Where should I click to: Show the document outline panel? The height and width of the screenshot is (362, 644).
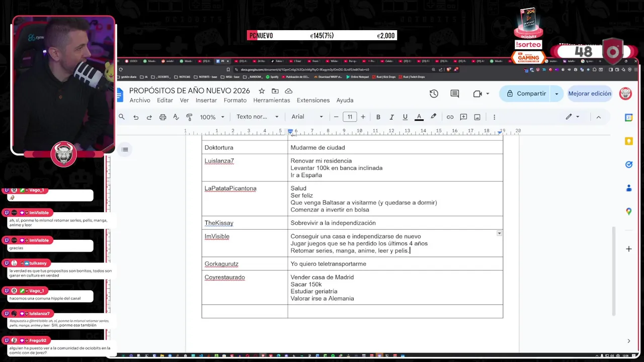pos(125,149)
